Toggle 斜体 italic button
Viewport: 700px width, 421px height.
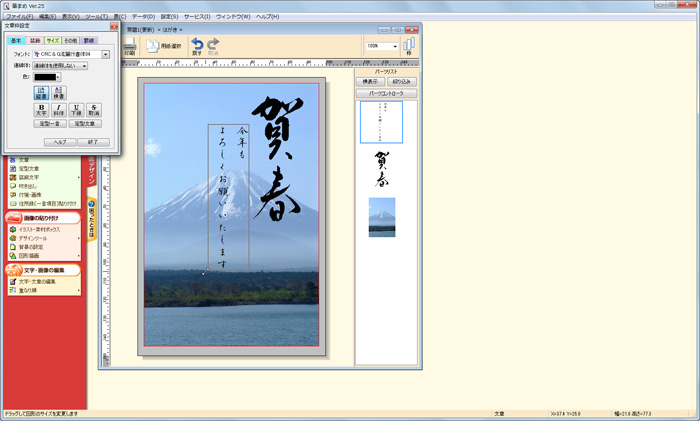[x=59, y=110]
